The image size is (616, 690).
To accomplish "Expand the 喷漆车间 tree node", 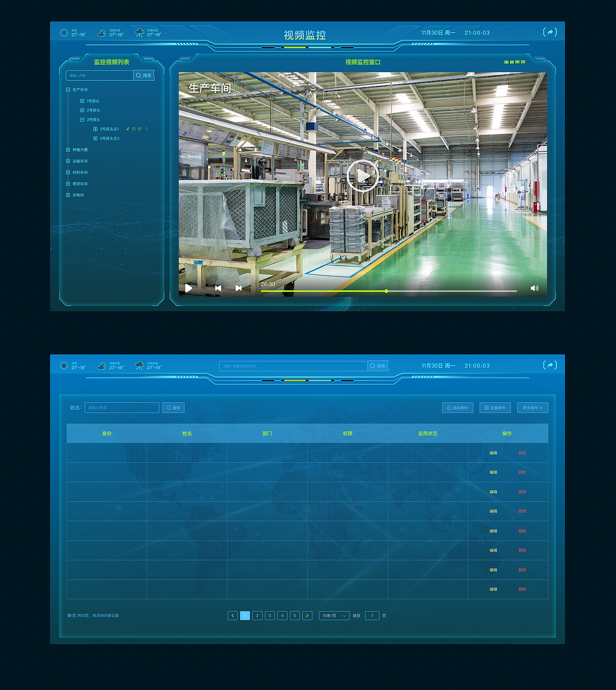I will [x=68, y=183].
